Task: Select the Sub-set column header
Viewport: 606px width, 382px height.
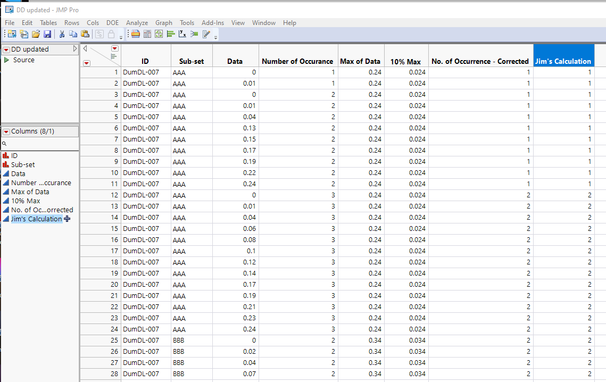Action: (192, 55)
